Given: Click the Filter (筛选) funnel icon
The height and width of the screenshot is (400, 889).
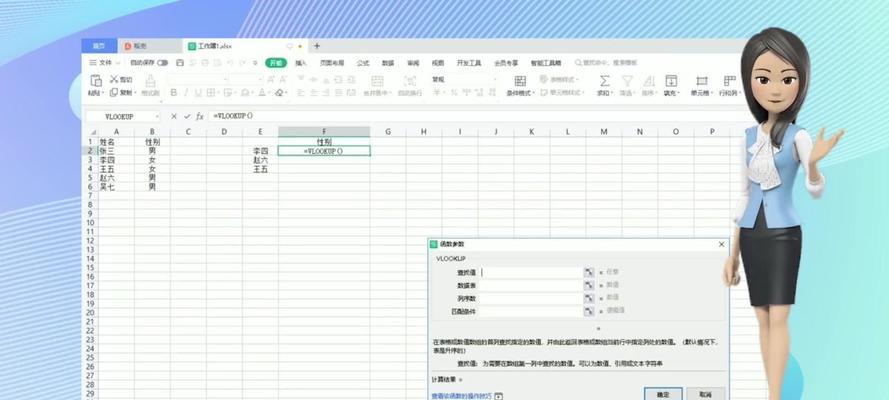Looking at the screenshot, I should tap(627, 80).
